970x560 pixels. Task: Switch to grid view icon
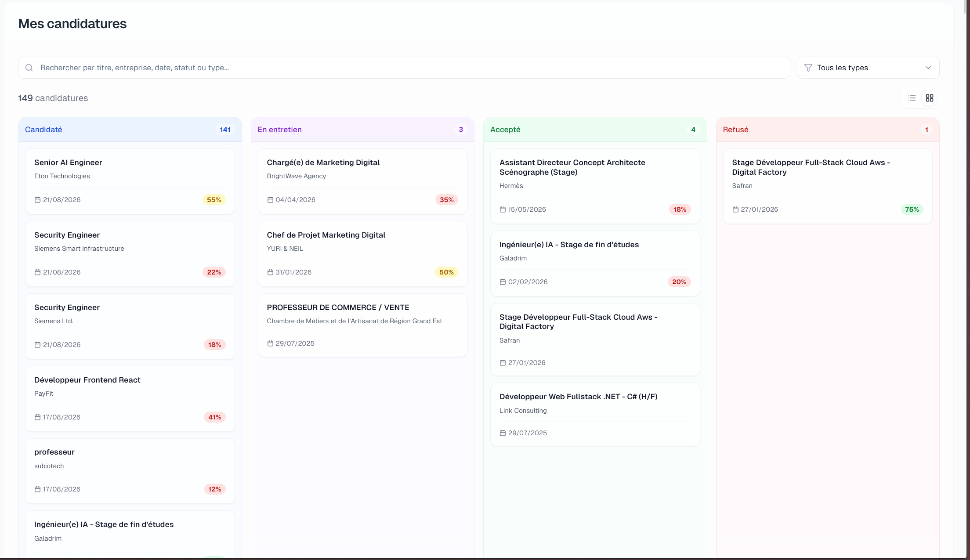[x=930, y=98]
